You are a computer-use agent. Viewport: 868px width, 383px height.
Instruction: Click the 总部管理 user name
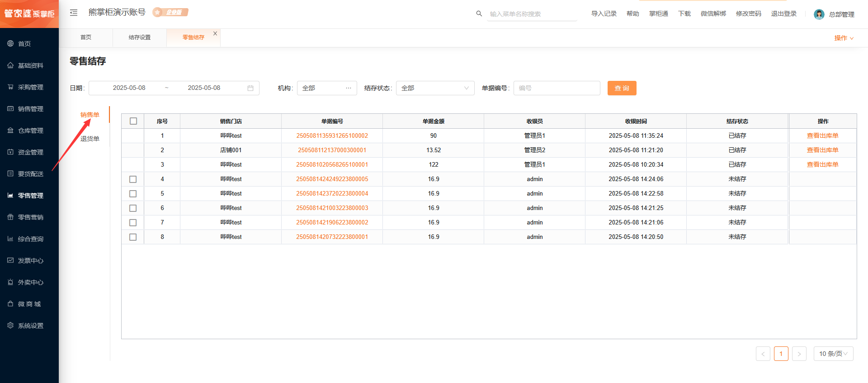pos(842,14)
